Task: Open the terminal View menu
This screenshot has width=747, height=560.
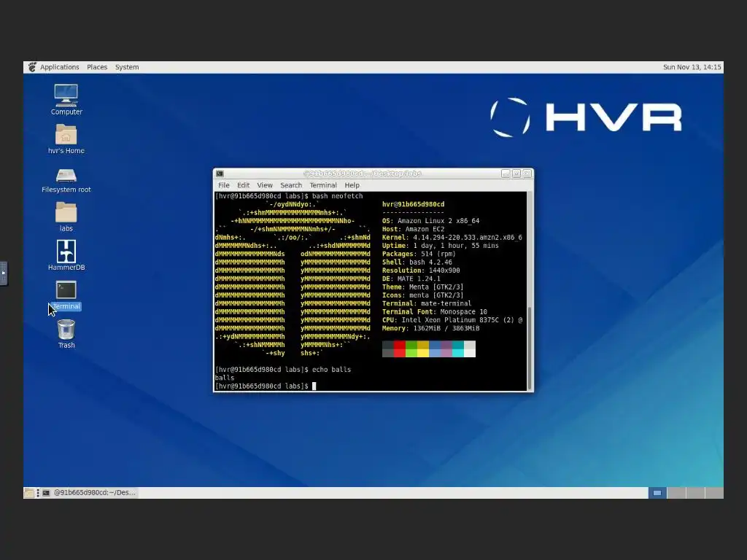Action: [265, 185]
